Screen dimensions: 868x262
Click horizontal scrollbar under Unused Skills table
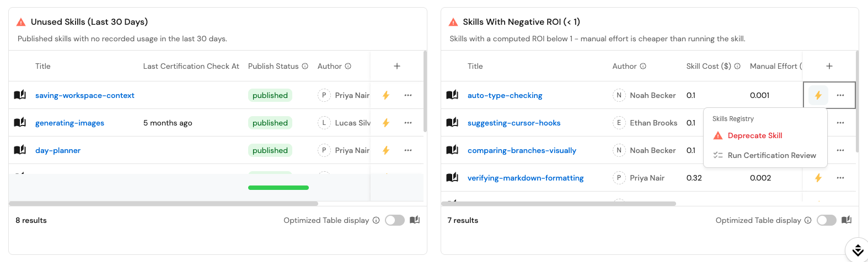pos(163,204)
